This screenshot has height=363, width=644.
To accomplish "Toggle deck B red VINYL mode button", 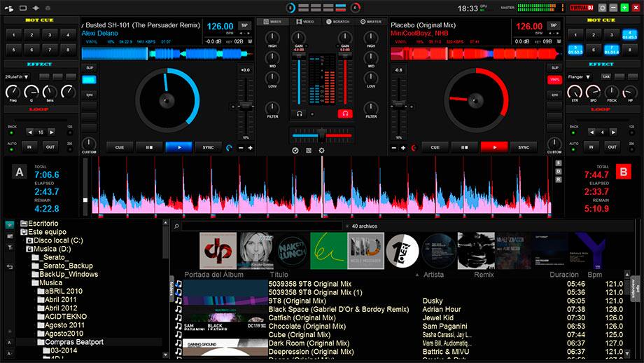I will point(554,80).
